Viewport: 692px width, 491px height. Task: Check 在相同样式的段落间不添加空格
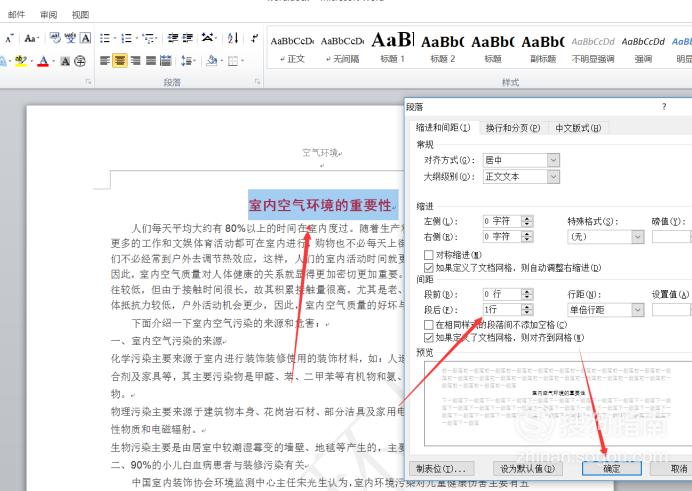pyautogui.click(x=428, y=325)
